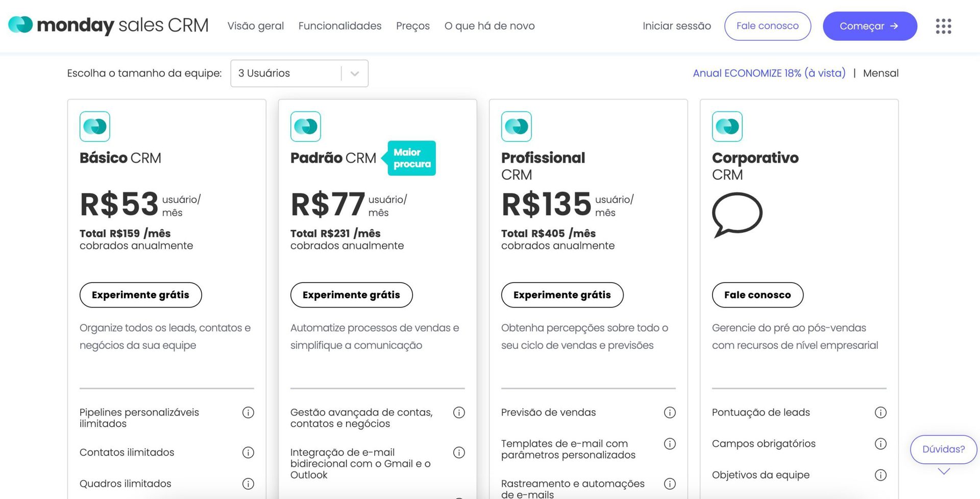
Task: Click the Corporativo CRM speech bubble icon
Action: tap(737, 215)
